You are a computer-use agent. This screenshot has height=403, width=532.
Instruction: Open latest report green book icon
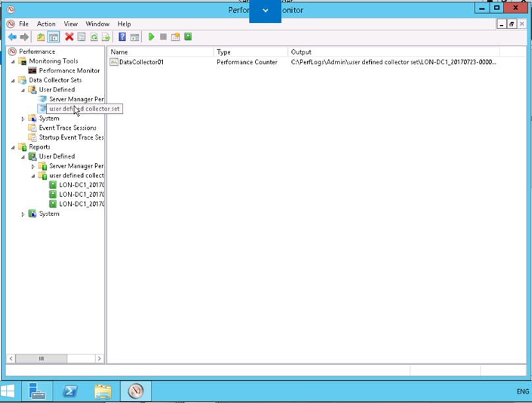(x=188, y=37)
